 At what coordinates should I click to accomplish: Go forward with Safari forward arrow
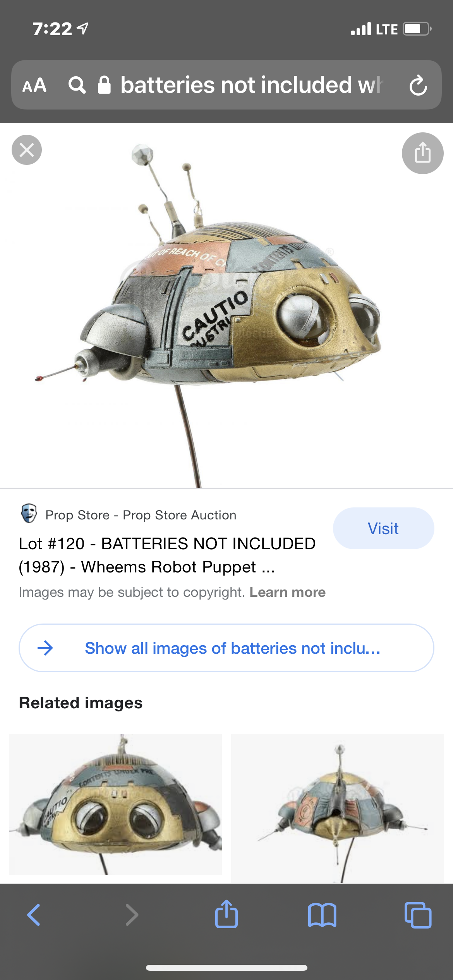click(x=132, y=915)
